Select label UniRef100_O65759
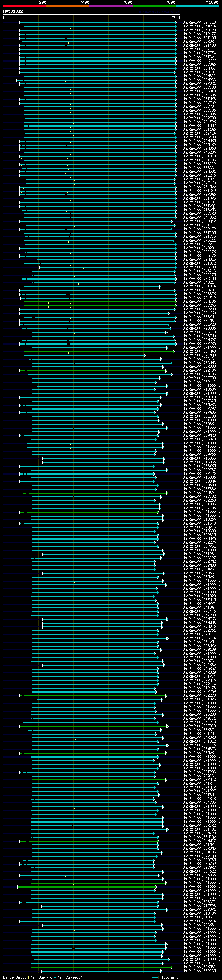The width and height of the screenshot is (222, 980). click(199, 864)
